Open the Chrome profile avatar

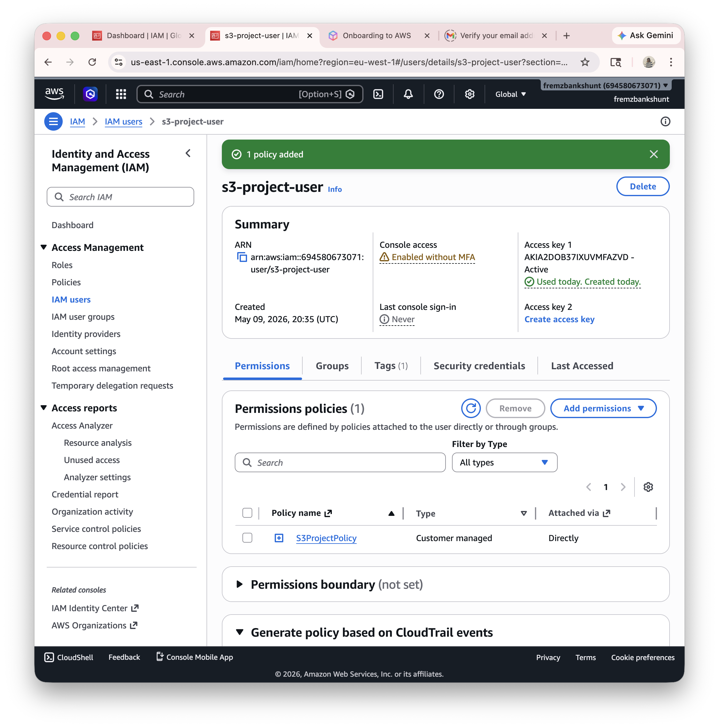click(x=649, y=62)
